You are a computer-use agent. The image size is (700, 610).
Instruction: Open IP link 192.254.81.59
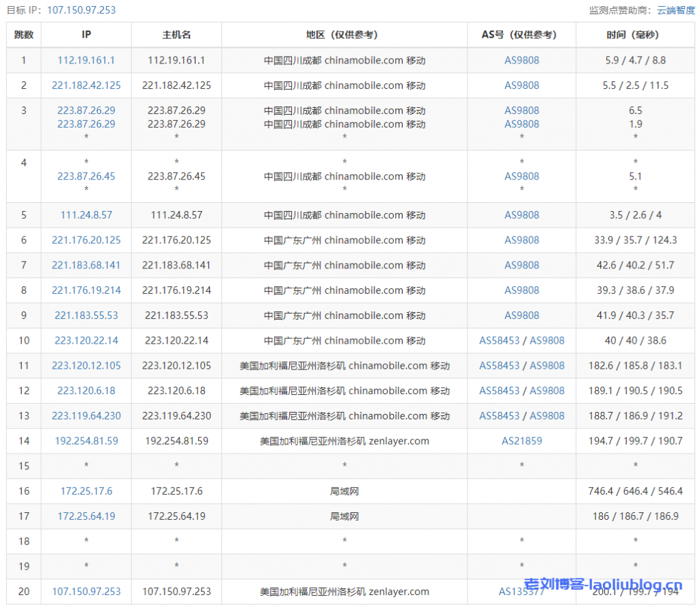click(x=86, y=441)
